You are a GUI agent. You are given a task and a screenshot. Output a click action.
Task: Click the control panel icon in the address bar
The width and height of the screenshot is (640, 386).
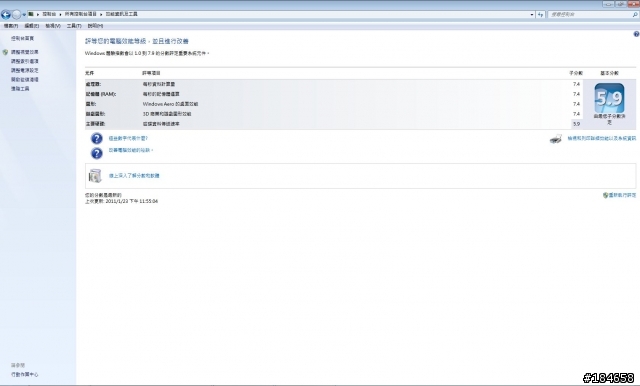pos(31,14)
